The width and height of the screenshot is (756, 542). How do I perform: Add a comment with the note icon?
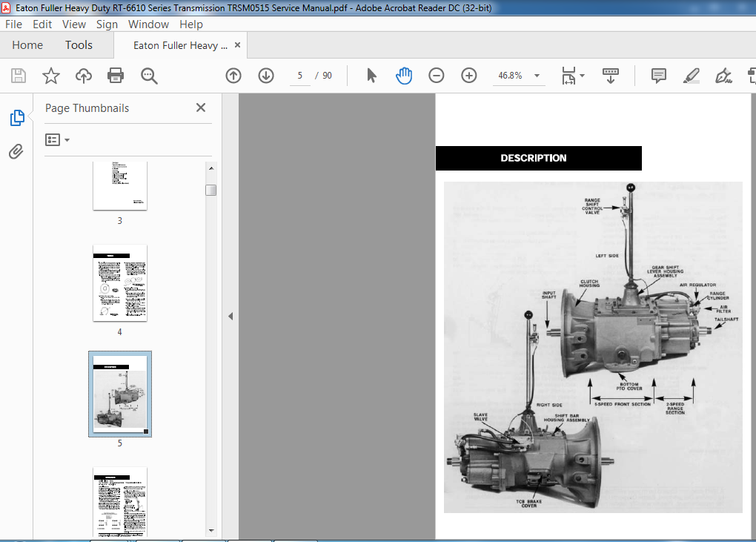tap(659, 76)
